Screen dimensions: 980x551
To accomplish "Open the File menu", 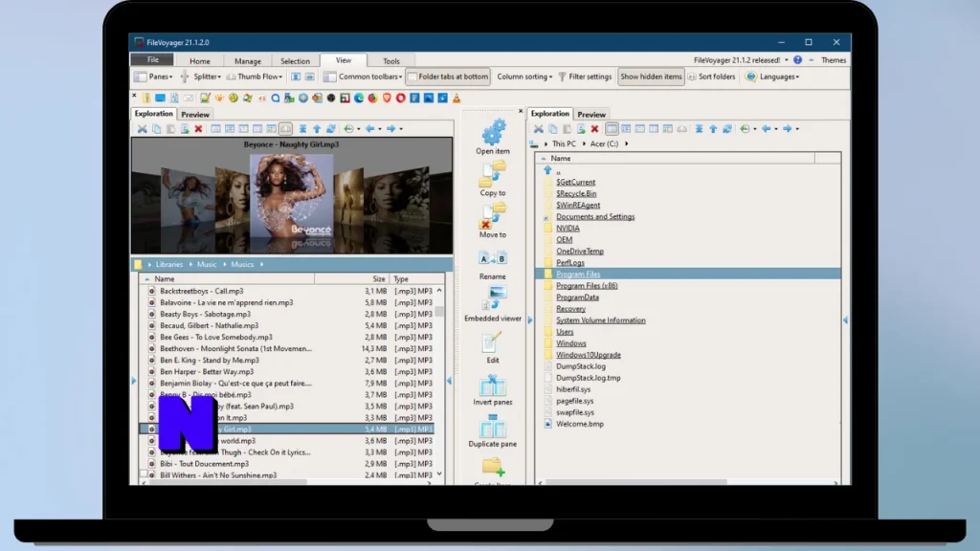I will point(152,60).
